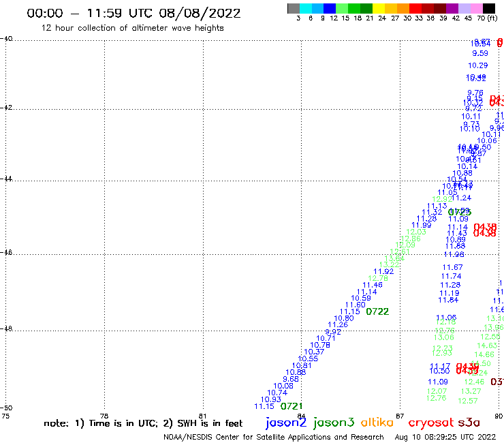This screenshot has height=443, width=504.
Task: Click the wave height value 12.61
Action: [x=400, y=251]
